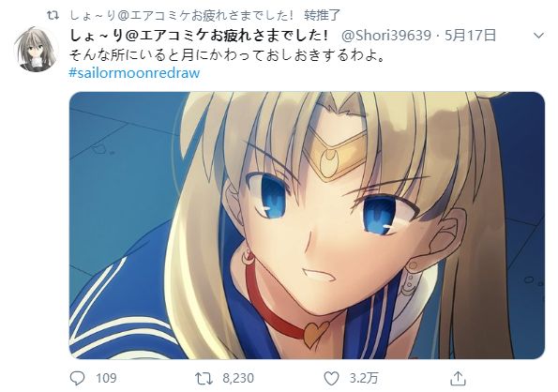Click the heart choker pendant in the image
Screen dimensions: 558x392
click(316, 334)
